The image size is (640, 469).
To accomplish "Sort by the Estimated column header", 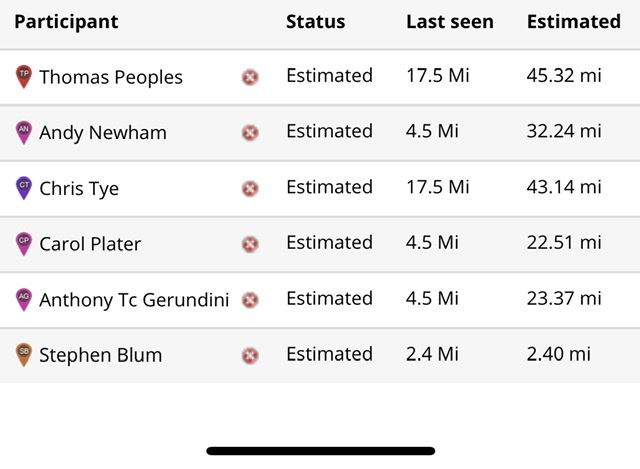I will (x=573, y=22).
